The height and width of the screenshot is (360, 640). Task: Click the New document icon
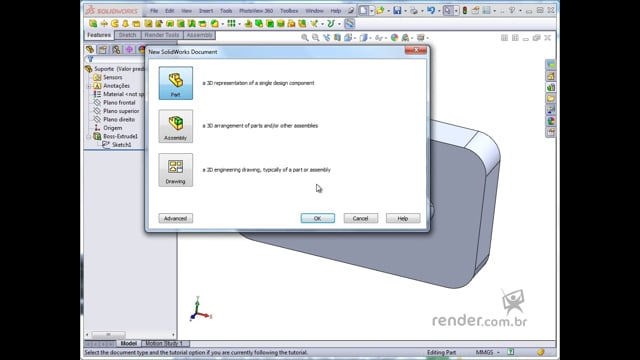tap(363, 11)
